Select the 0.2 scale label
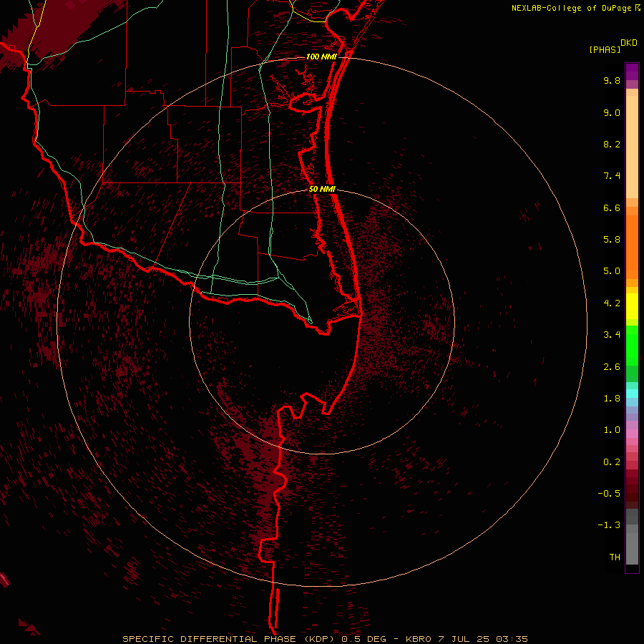 click(612, 462)
